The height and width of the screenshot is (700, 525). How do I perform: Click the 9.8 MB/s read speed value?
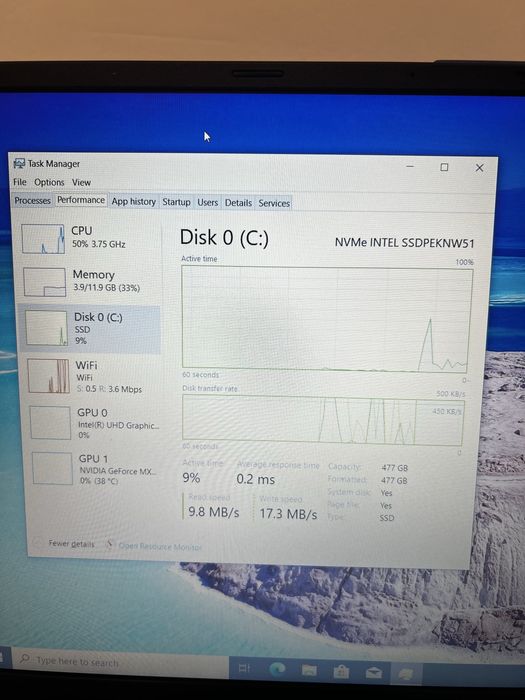(213, 512)
